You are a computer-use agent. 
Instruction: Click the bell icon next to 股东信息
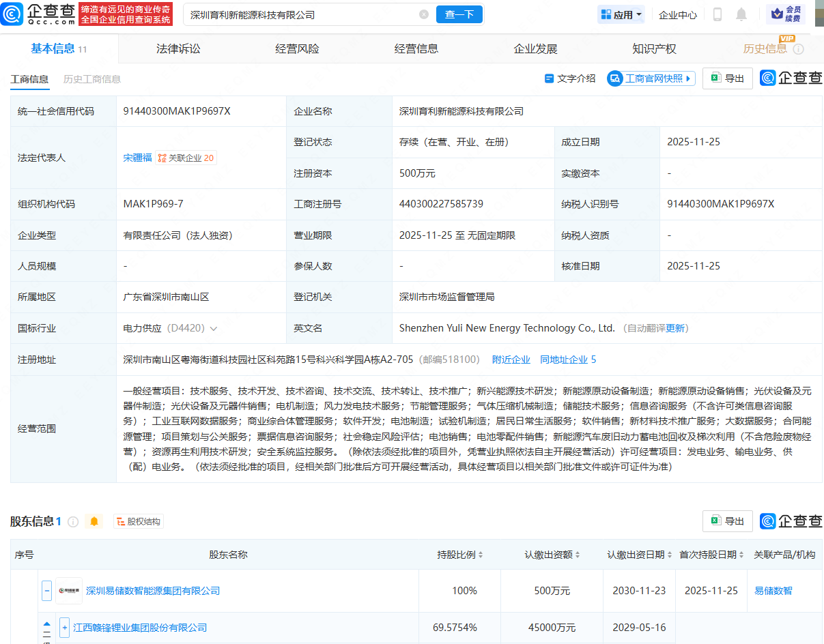click(x=94, y=521)
